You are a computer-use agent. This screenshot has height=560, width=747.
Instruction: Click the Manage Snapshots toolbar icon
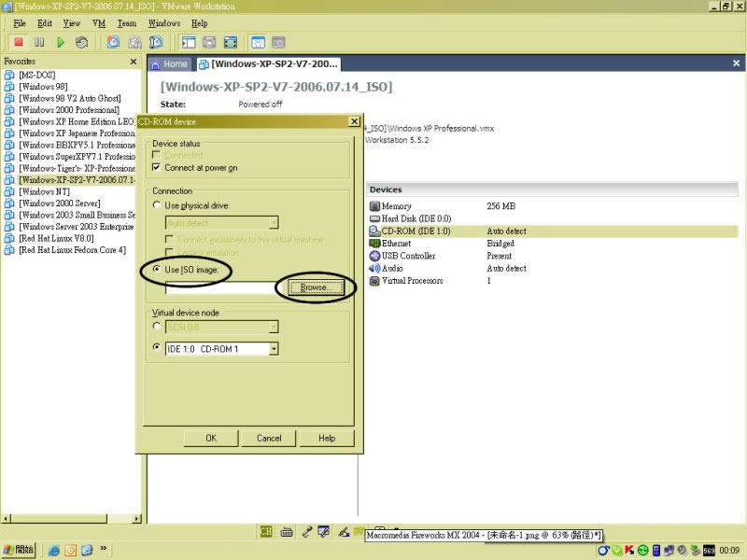(x=156, y=42)
